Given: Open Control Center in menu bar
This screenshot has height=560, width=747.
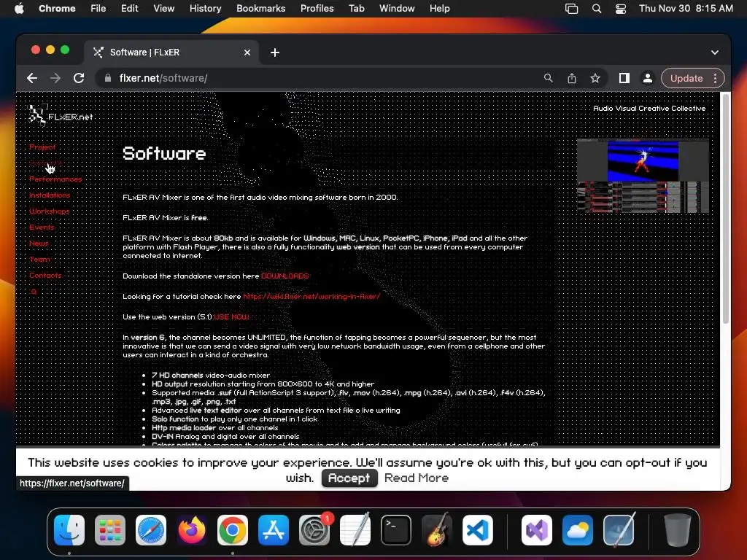Looking at the screenshot, I should [621, 8].
